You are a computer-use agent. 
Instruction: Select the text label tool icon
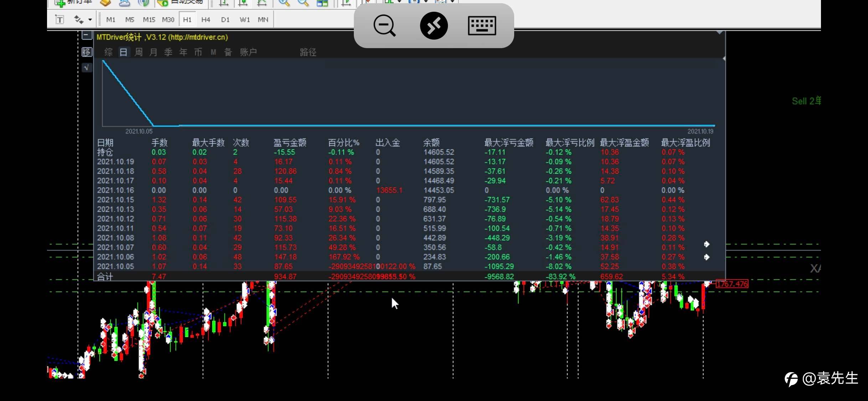60,20
